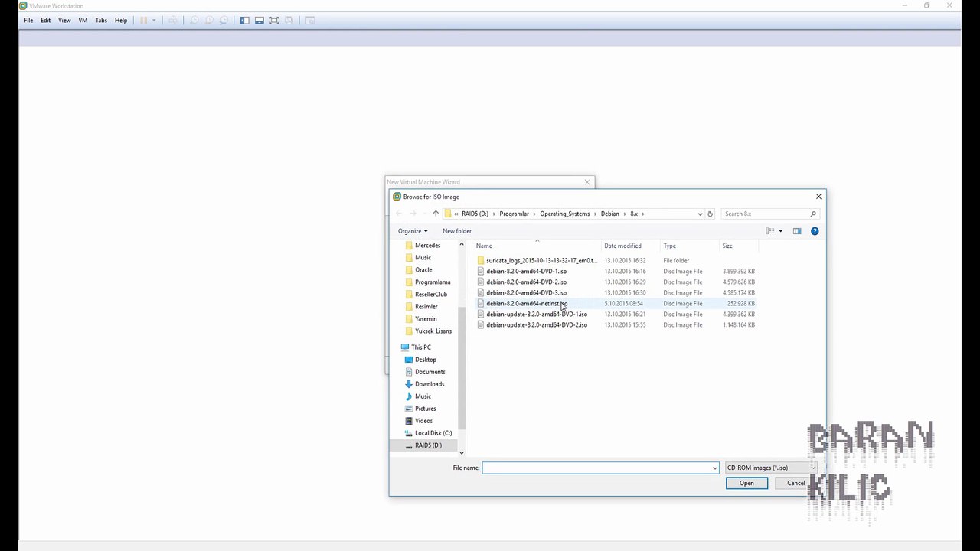
Task: Select Mercedes folder in navigation pane
Action: tap(427, 246)
